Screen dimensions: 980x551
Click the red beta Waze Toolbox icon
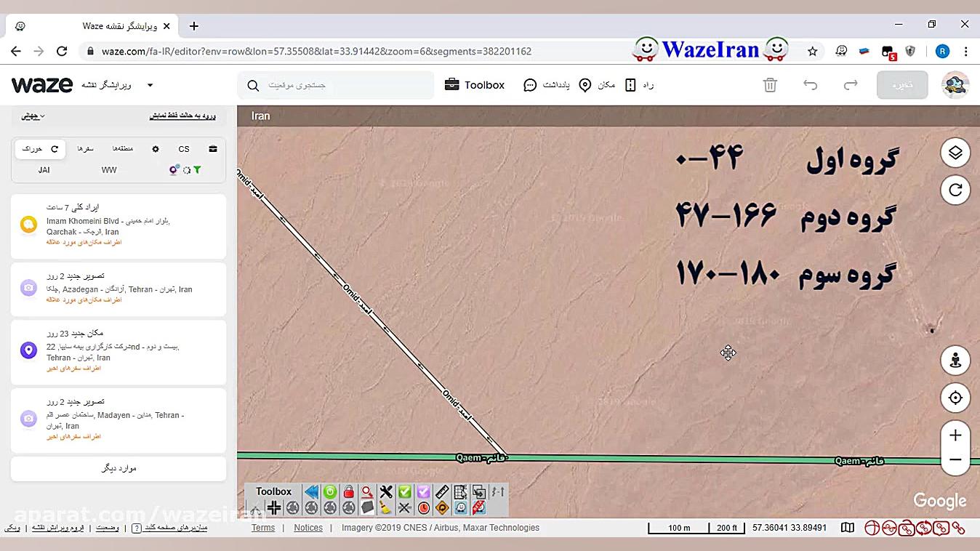(479, 508)
